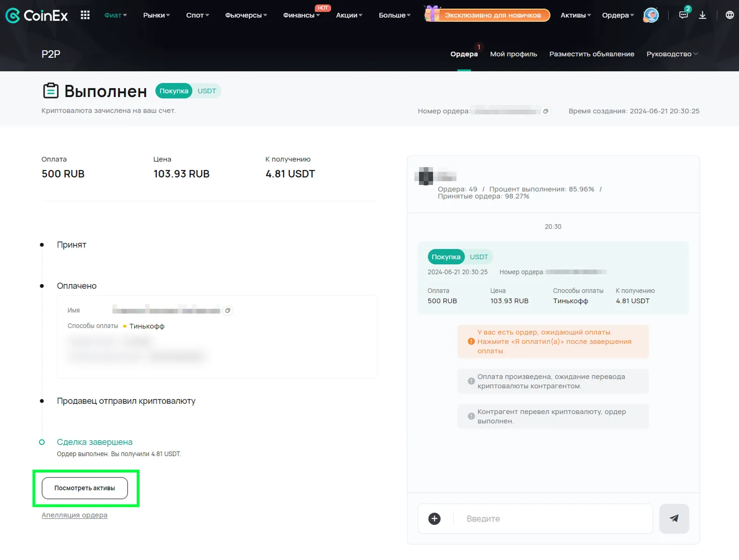This screenshot has height=560, width=739.
Task: Send chat message with paper plane button
Action: pos(674,518)
